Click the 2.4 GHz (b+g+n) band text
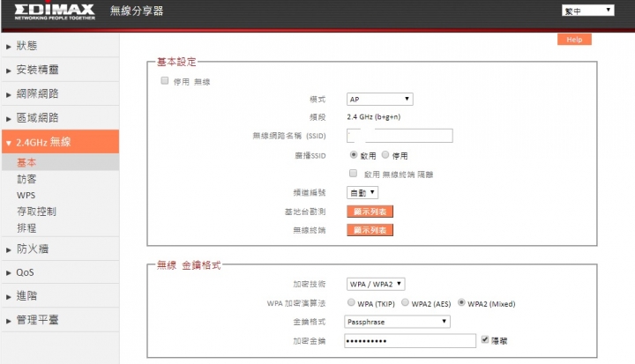This screenshot has width=635, height=364. pyautogui.click(x=373, y=117)
